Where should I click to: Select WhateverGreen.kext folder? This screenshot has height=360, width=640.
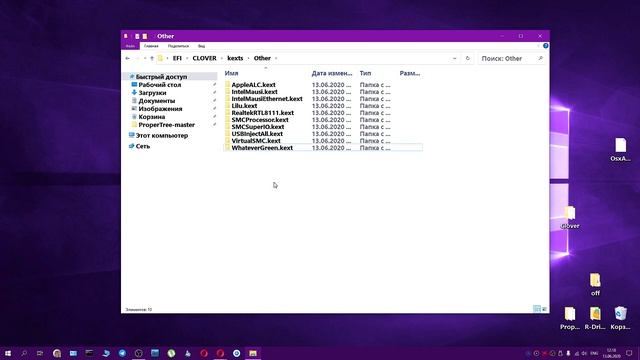(262, 148)
